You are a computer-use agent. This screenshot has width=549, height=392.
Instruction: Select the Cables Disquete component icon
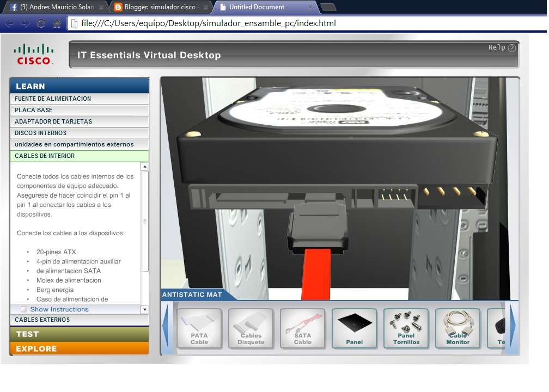click(x=251, y=328)
